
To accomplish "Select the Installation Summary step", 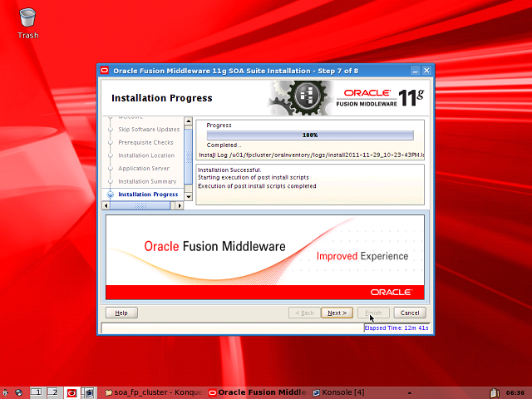I will (x=147, y=181).
